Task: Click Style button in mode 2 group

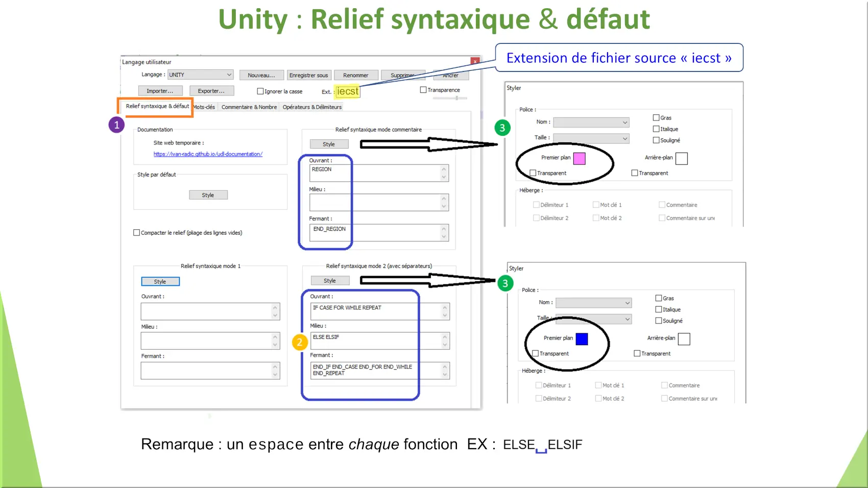Action: [x=330, y=281]
